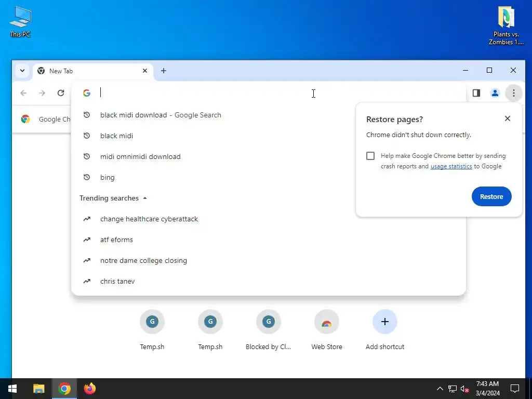Open the Chrome profile avatar button
The height and width of the screenshot is (399, 532).
pos(495,92)
